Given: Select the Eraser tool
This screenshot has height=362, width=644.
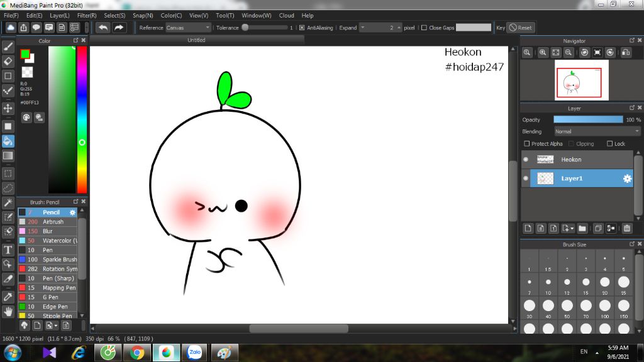Looking at the screenshot, I should point(8,61).
